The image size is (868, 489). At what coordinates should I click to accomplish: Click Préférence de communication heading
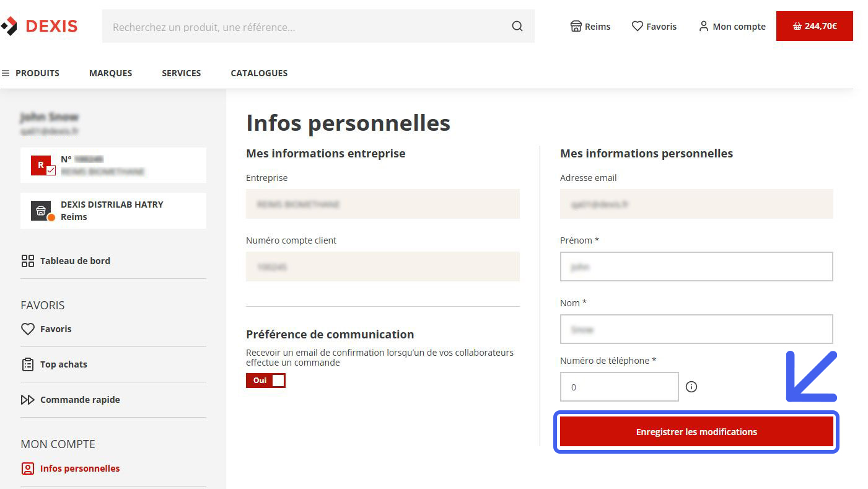330,334
